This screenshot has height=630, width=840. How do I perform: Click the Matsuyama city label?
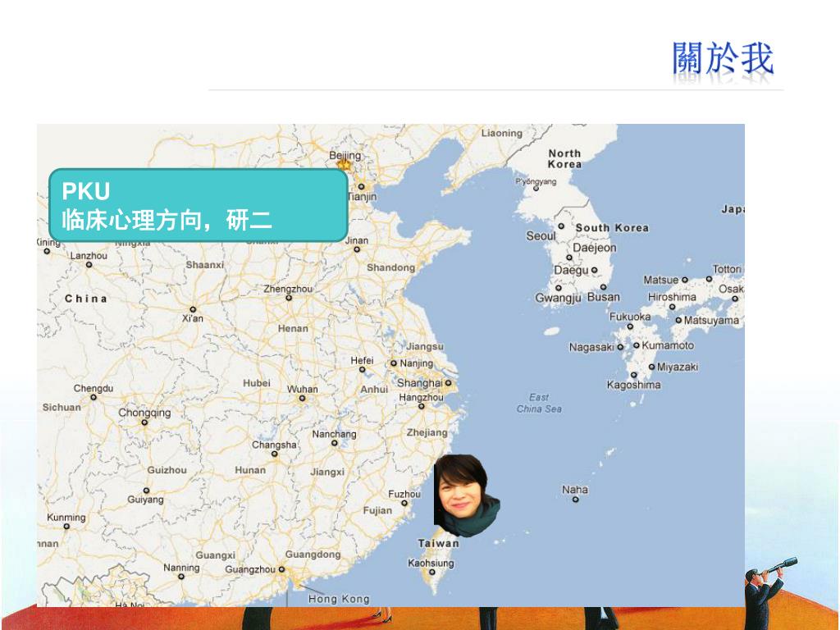point(711,321)
